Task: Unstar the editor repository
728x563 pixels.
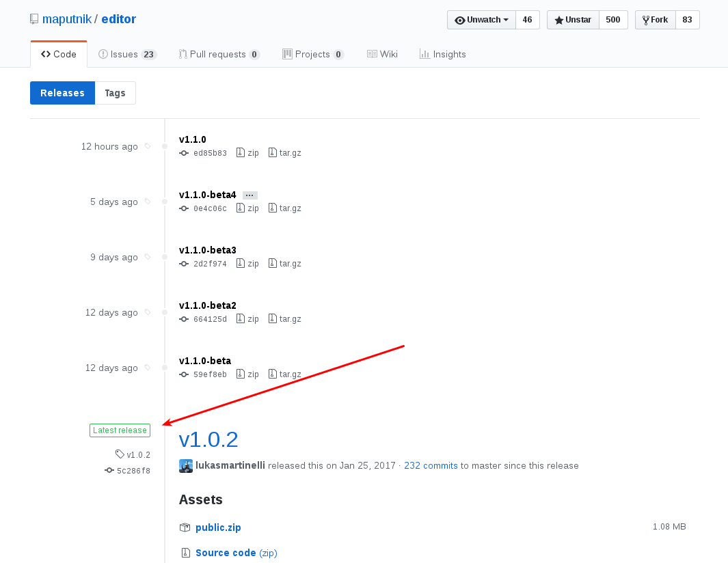Action: pos(572,19)
